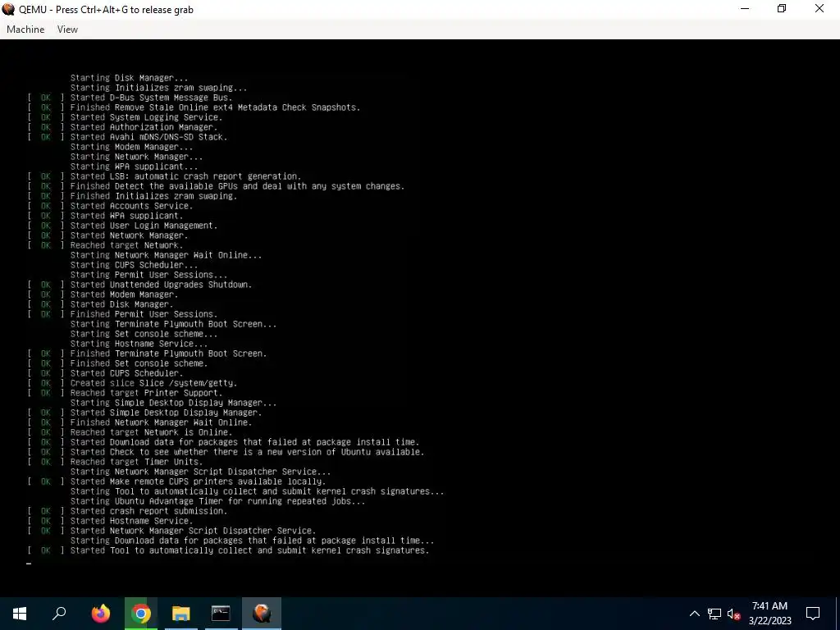
Task: Open the View menu
Action: tap(67, 30)
